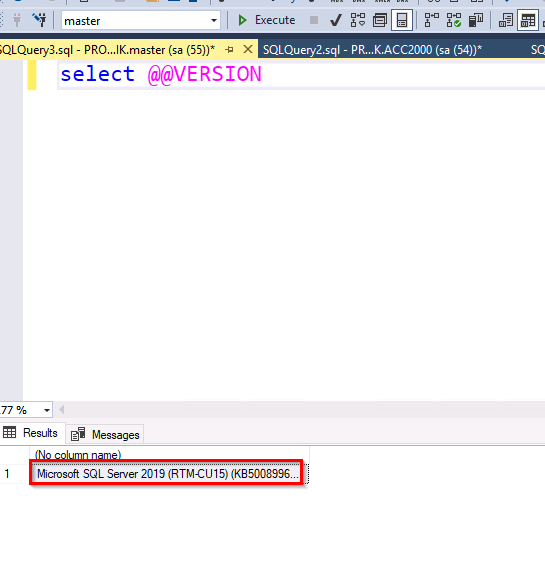Display the Estimated Execution Plan

(358, 20)
